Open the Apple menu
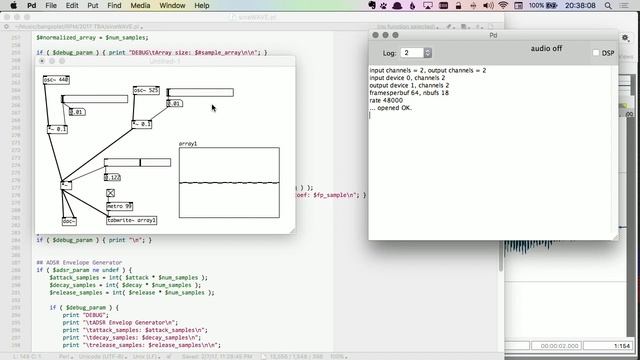Image resolution: width=640 pixels, height=360 pixels. coord(13,5)
